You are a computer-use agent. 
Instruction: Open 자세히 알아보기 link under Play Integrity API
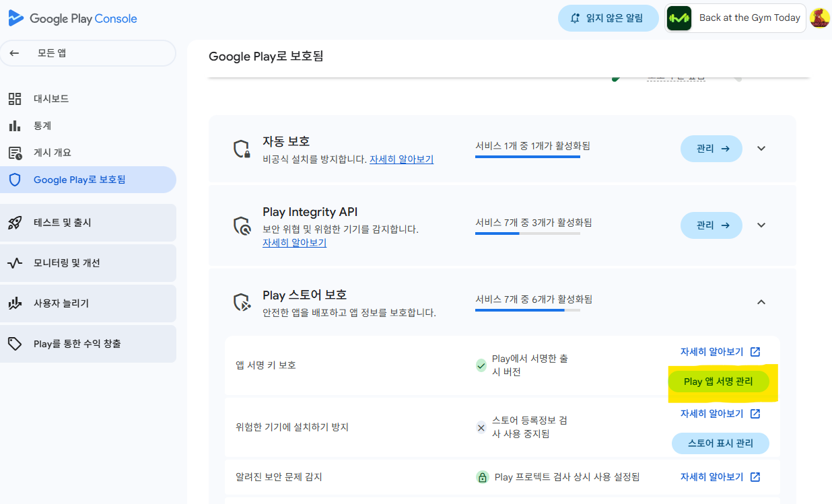click(294, 243)
